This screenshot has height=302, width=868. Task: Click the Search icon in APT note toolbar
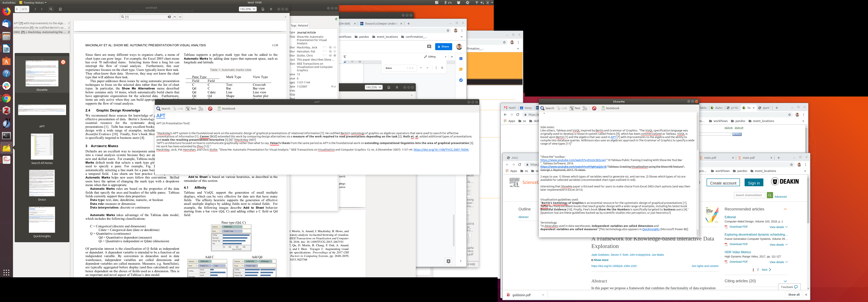(x=163, y=109)
